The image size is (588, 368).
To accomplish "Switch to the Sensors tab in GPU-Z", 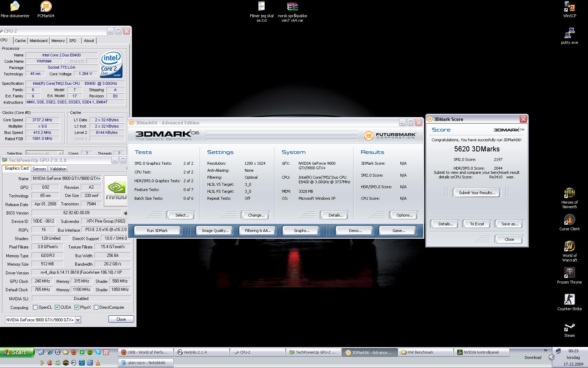I will (39, 169).
